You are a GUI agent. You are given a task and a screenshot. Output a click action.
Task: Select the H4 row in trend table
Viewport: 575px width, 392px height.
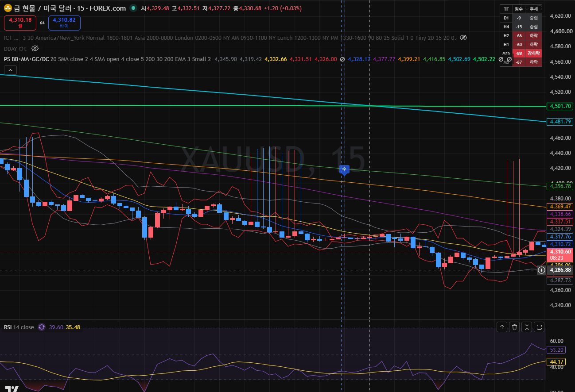pyautogui.click(x=521, y=26)
